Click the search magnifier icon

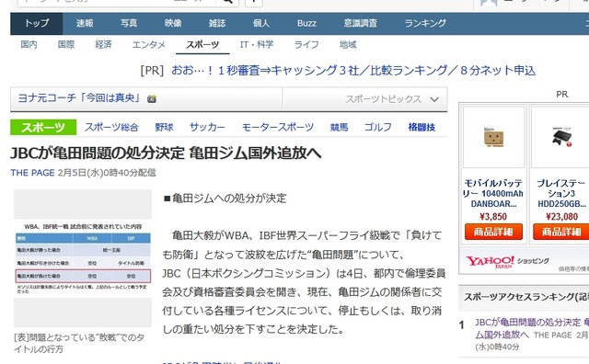tap(227, 2)
